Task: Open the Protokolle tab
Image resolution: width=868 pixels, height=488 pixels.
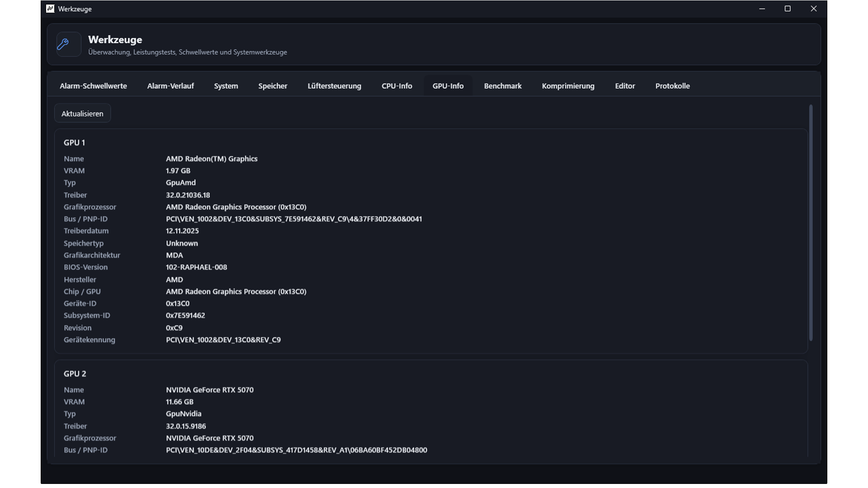Action: [x=673, y=86]
